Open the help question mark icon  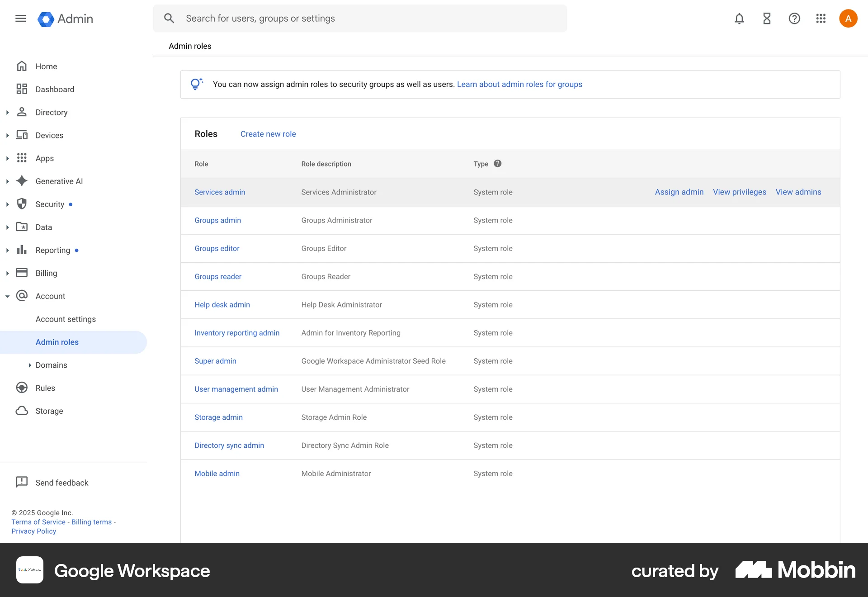coord(794,19)
